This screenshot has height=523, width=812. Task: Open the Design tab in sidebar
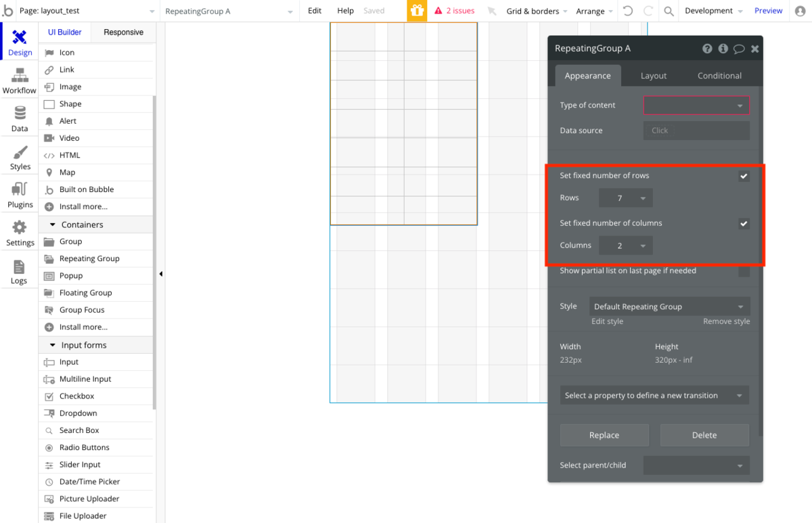pyautogui.click(x=20, y=42)
